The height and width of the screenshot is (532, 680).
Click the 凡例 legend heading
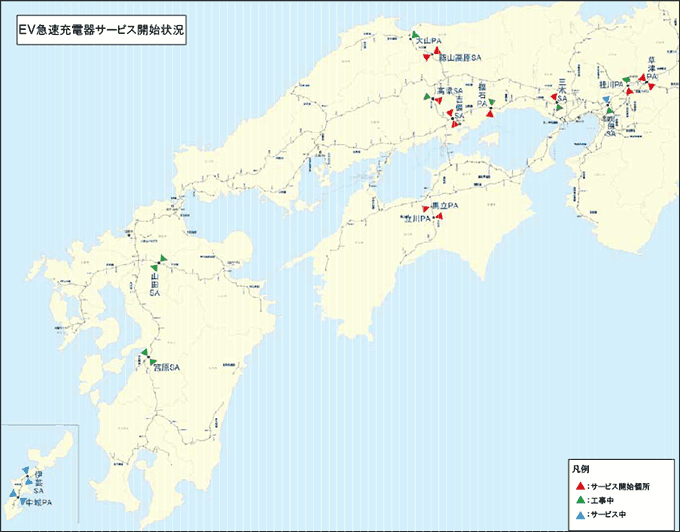coord(581,470)
